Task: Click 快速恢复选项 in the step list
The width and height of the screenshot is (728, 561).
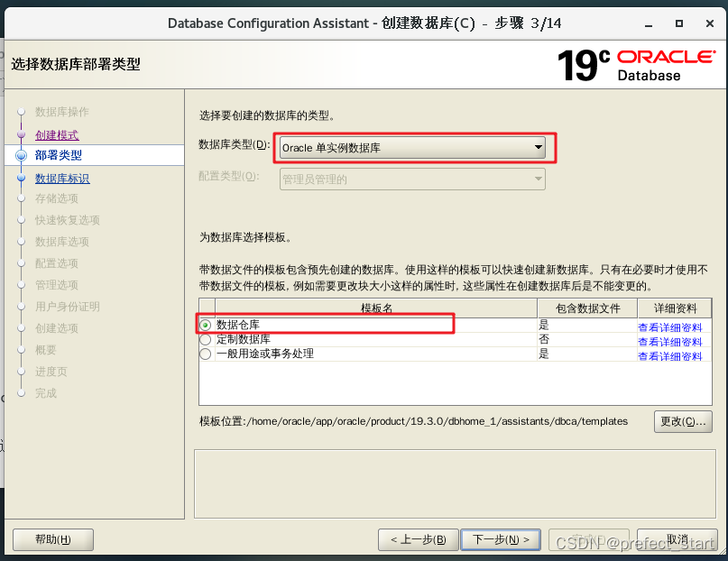Action: pos(68,220)
